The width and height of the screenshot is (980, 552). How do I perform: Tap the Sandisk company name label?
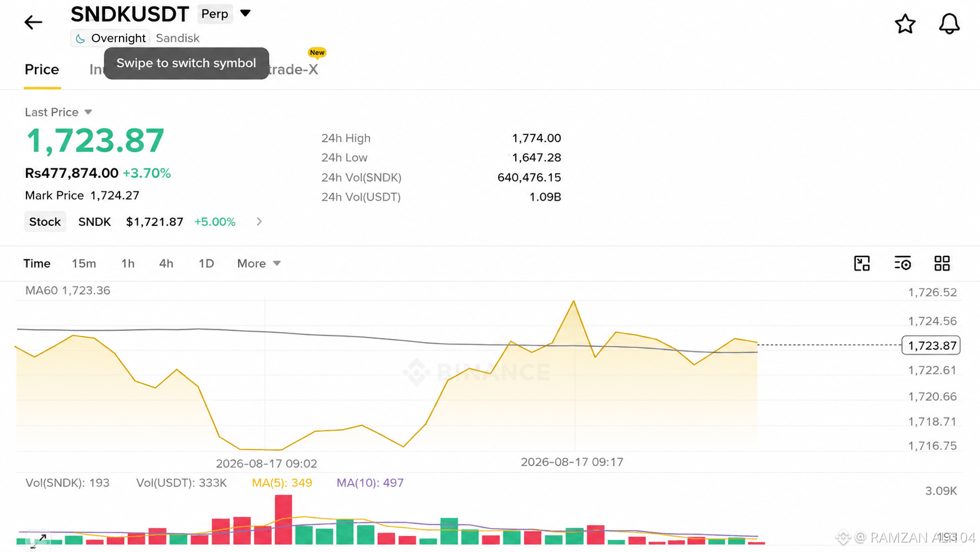178,38
